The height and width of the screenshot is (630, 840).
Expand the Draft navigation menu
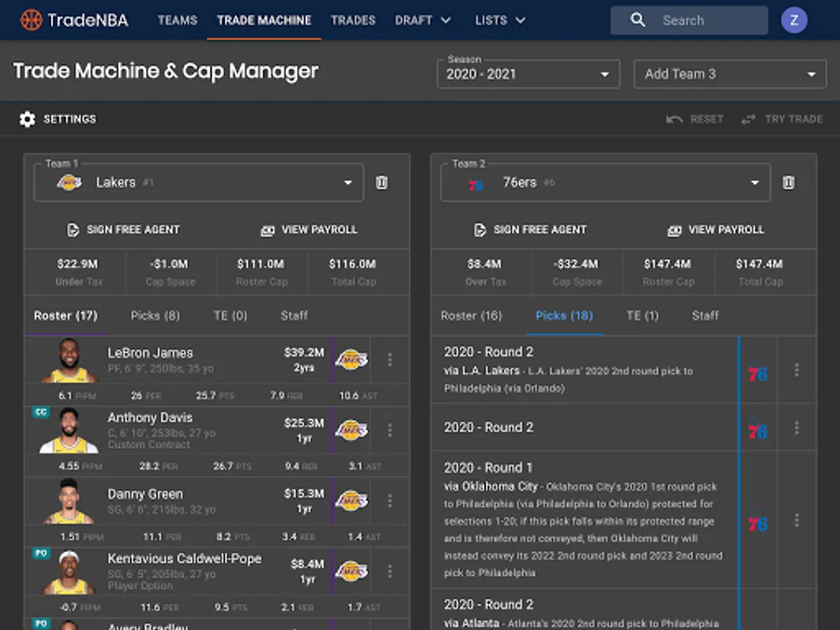[423, 20]
